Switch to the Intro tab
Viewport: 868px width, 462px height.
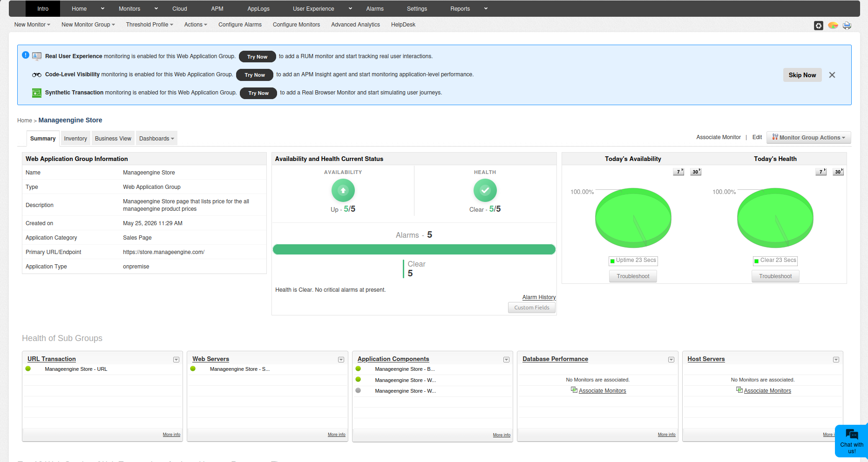click(x=43, y=8)
